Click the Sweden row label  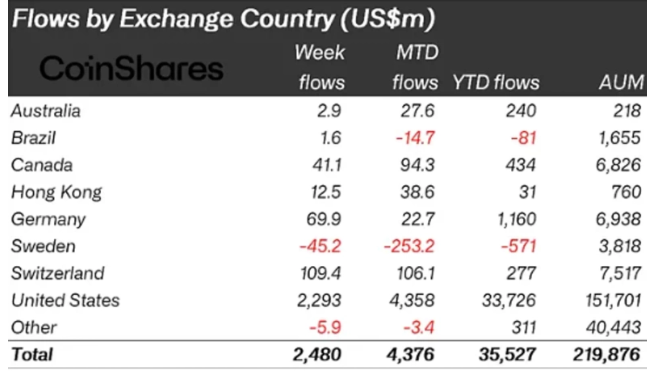[43, 246]
